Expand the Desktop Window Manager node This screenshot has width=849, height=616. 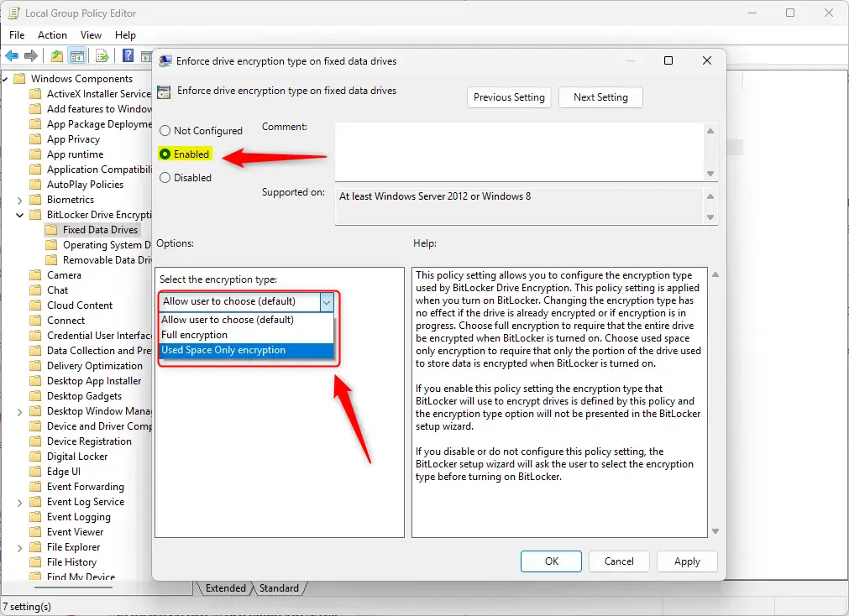19,412
